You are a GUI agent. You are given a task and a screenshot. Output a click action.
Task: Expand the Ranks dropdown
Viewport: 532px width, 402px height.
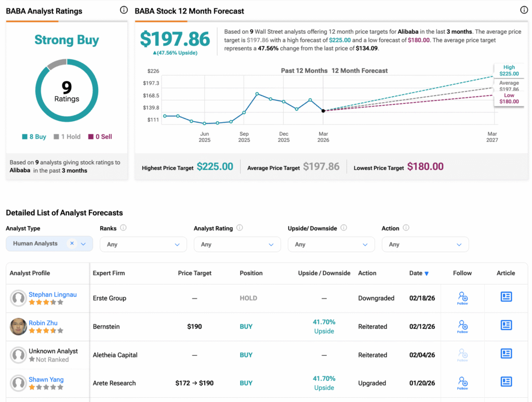click(143, 244)
